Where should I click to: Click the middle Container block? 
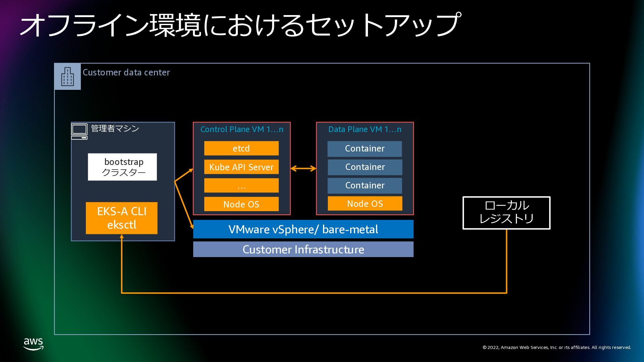(x=365, y=167)
